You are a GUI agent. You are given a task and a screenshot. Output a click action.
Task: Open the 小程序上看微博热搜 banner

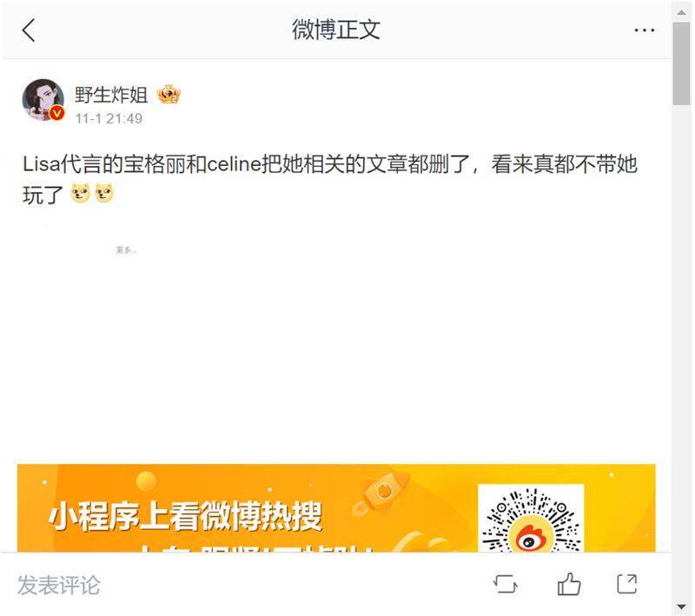click(336, 508)
